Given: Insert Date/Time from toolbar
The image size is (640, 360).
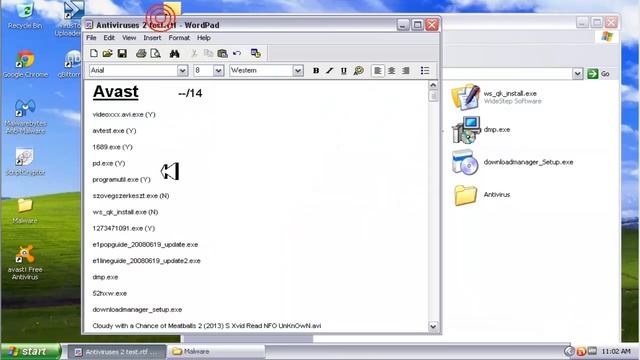Looking at the screenshot, I should (256, 53).
